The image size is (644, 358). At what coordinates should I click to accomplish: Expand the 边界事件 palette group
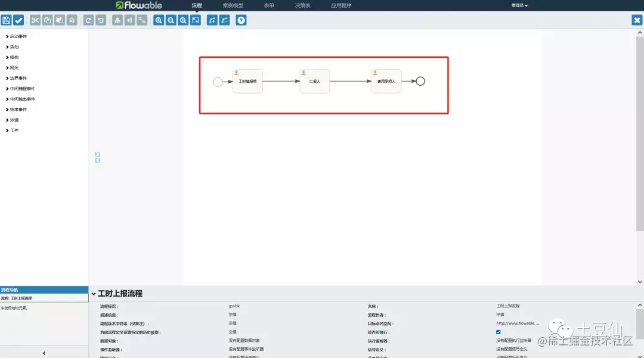(x=17, y=78)
